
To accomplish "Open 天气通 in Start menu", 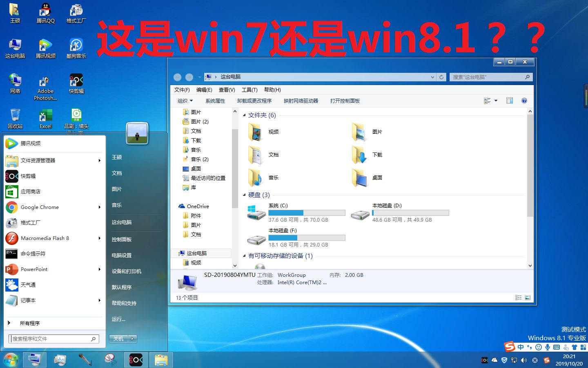I will pos(53,285).
